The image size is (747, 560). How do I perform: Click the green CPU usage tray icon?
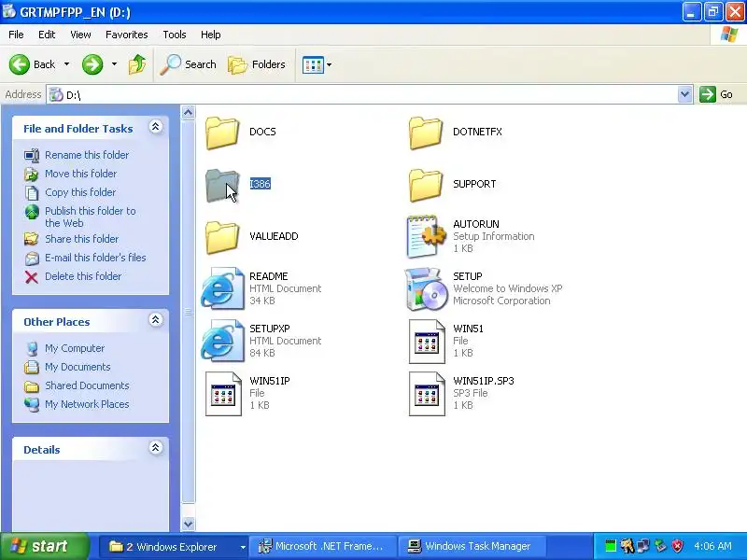611,546
